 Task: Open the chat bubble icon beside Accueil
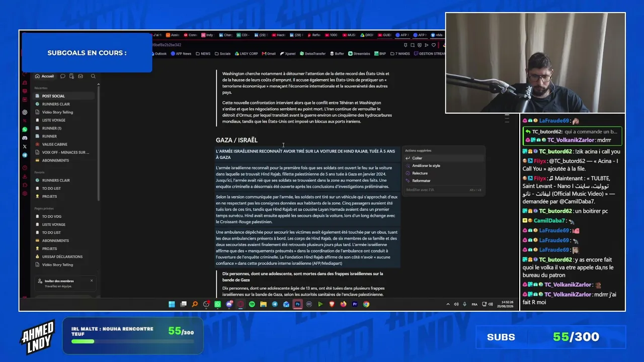(x=62, y=76)
